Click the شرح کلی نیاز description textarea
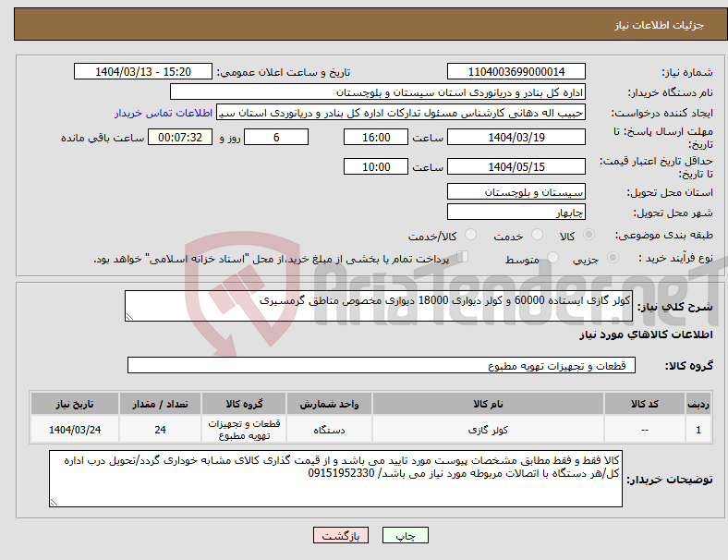Screen dimensions: 728x560 (x=379, y=306)
